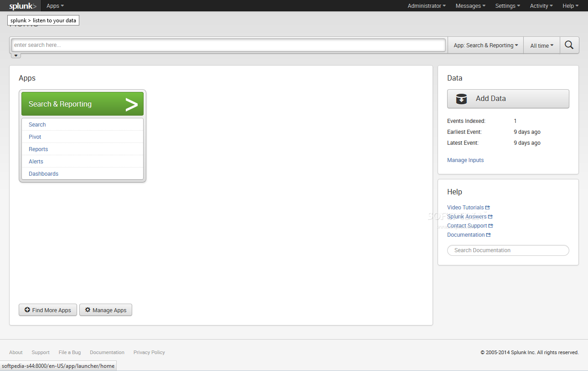Focus the Search Documentation field
This screenshot has width=588, height=371.
[x=508, y=250]
